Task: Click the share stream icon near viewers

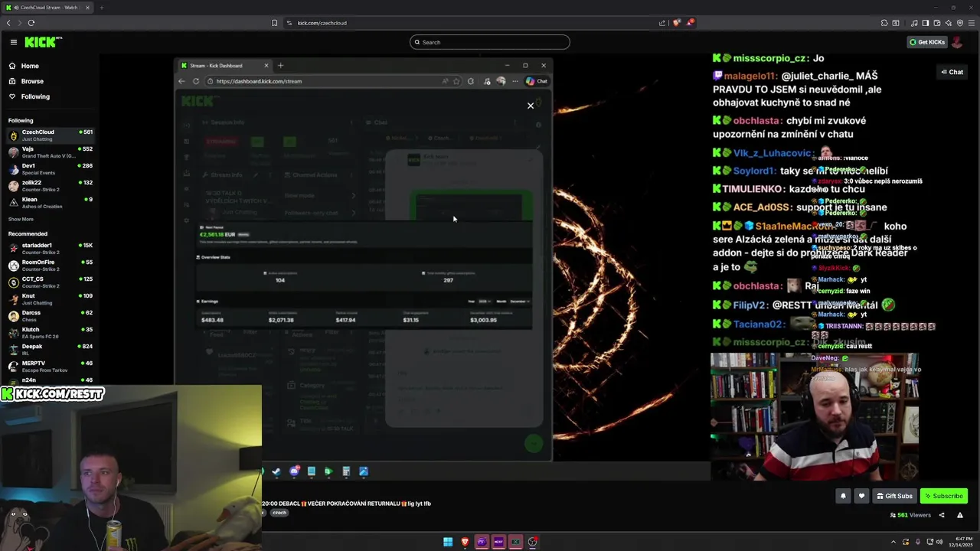Action: [942, 515]
